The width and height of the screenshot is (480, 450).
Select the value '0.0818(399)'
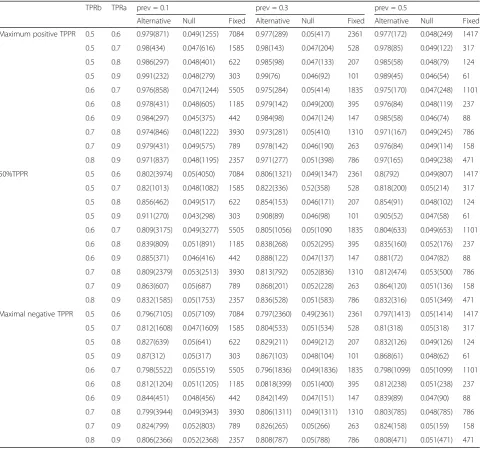click(274, 384)
